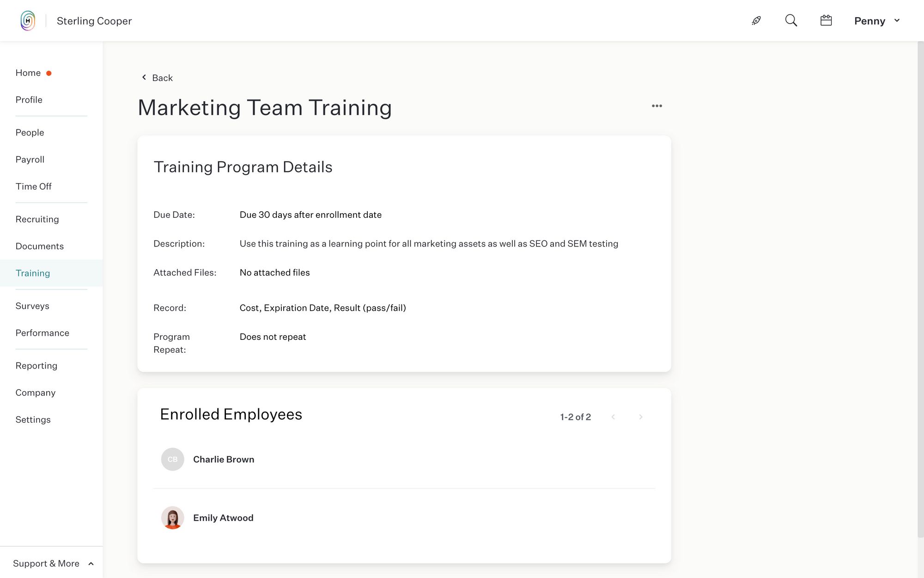Screen dimensions: 924x578
Task: Click the previous-page arrow in Enrolled Employees
Action: pyautogui.click(x=613, y=417)
